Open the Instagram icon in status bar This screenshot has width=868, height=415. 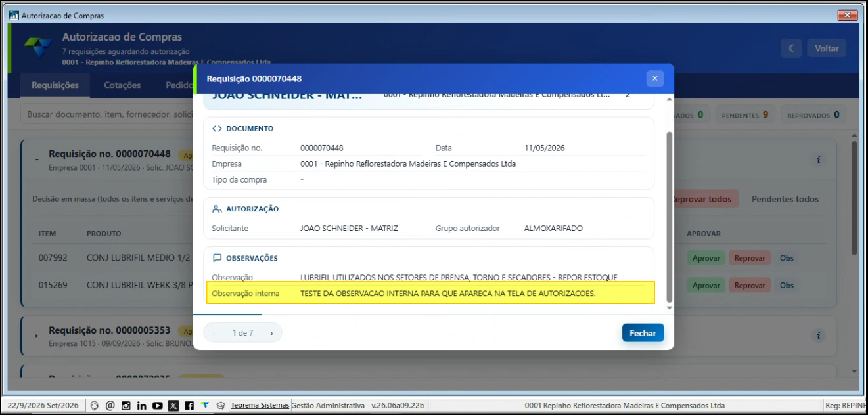click(x=126, y=406)
